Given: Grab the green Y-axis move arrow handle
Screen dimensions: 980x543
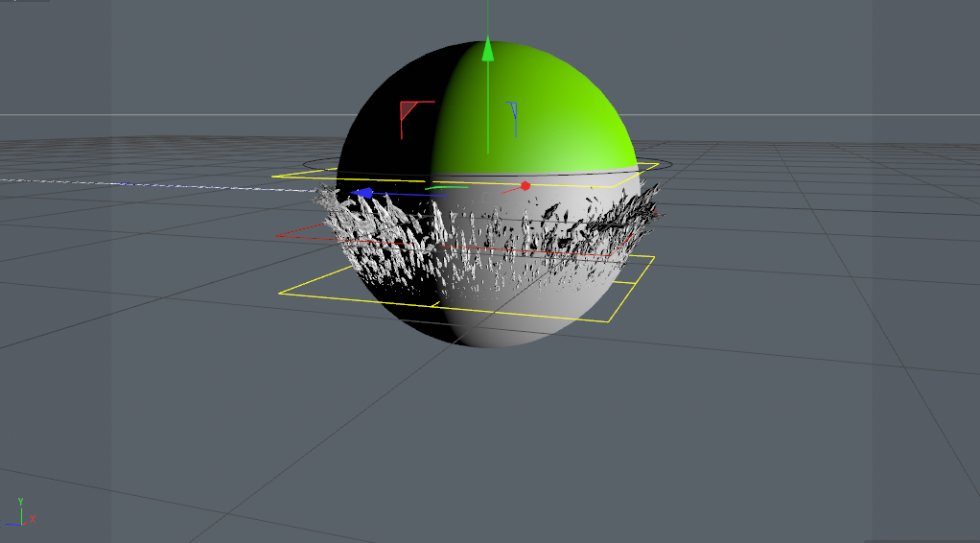Looking at the screenshot, I should click(x=488, y=51).
